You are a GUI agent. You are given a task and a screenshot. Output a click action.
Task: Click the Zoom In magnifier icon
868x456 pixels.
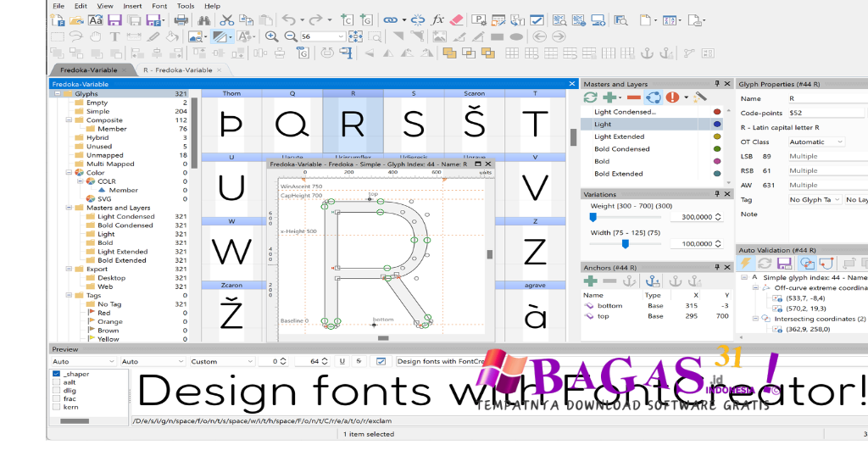[x=271, y=36]
